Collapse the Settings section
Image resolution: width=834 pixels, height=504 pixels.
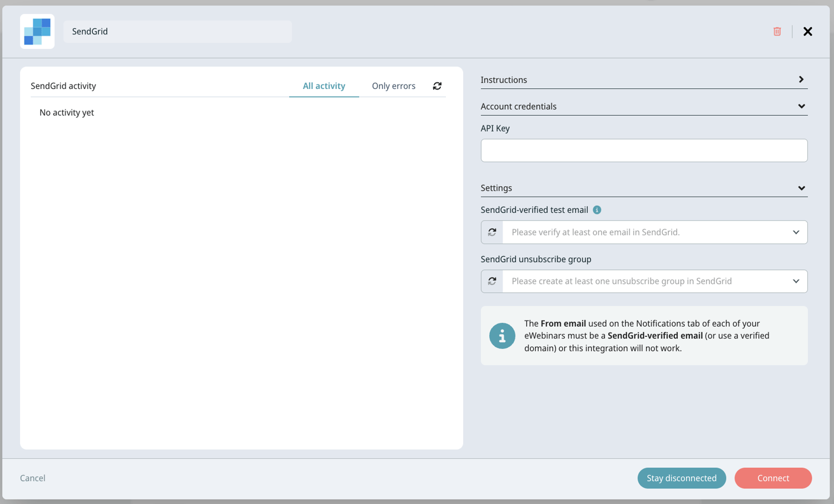coord(801,188)
